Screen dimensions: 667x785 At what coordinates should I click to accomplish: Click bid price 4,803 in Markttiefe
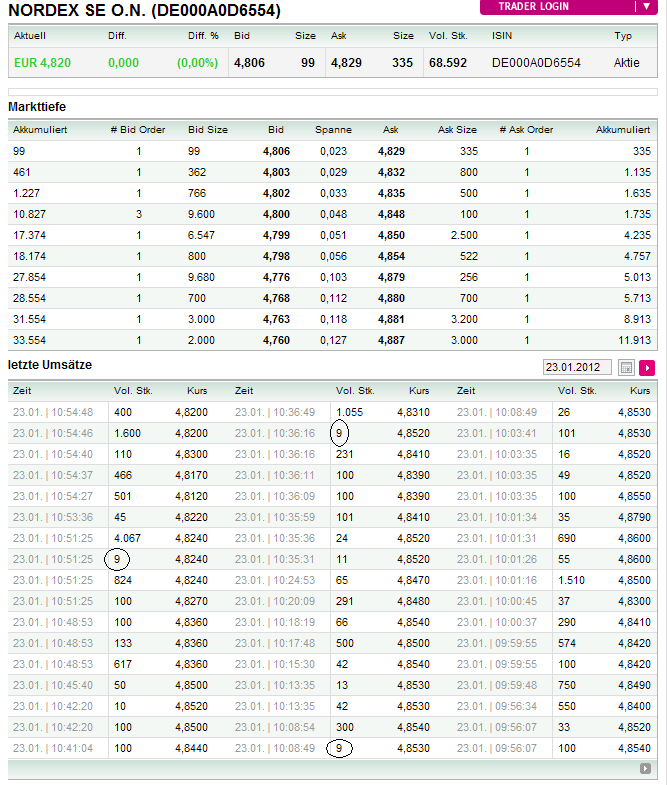[x=276, y=172]
